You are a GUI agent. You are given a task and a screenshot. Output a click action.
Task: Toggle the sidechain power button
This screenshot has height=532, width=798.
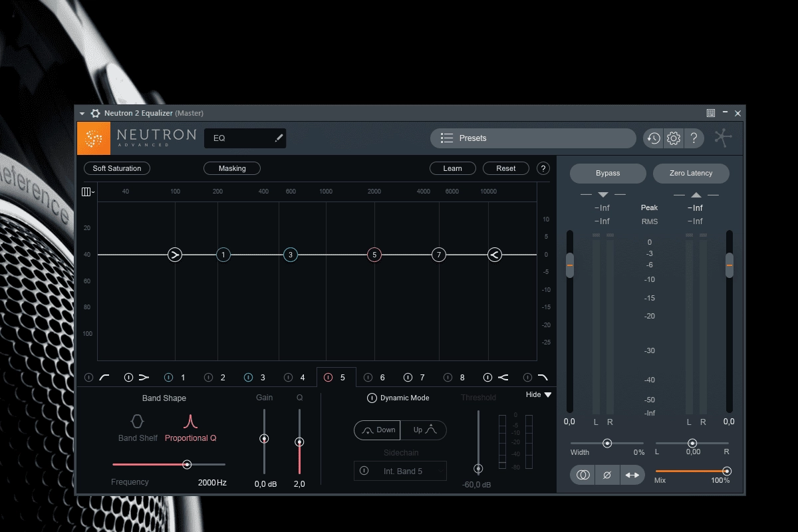(364, 471)
